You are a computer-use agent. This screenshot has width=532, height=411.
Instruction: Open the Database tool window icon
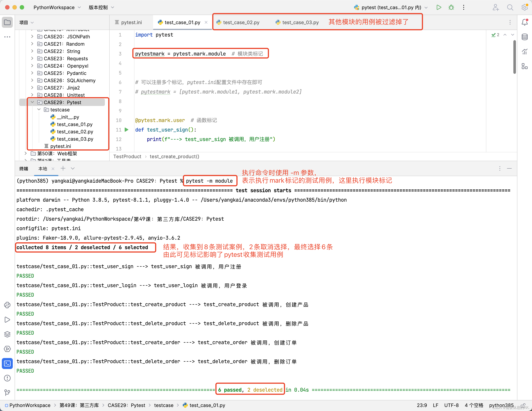point(525,37)
